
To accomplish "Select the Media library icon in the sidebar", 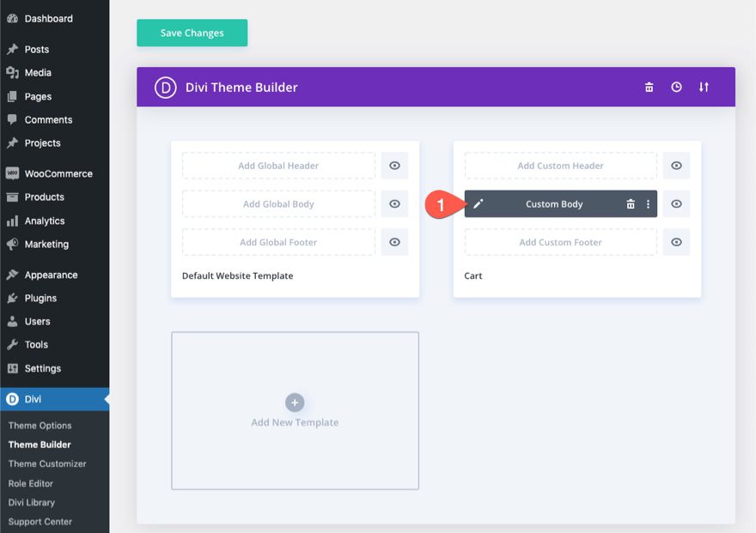I will pyautogui.click(x=10, y=72).
